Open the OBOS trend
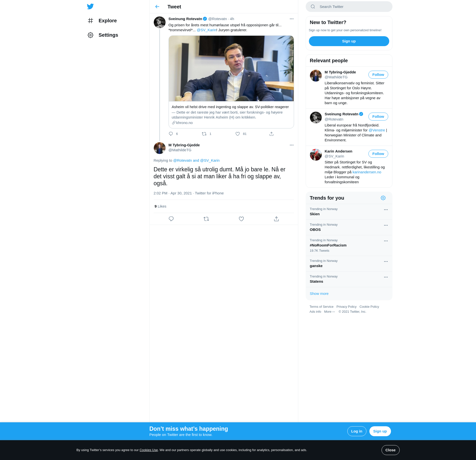Viewport: 476px width, 460px height. coord(349,227)
